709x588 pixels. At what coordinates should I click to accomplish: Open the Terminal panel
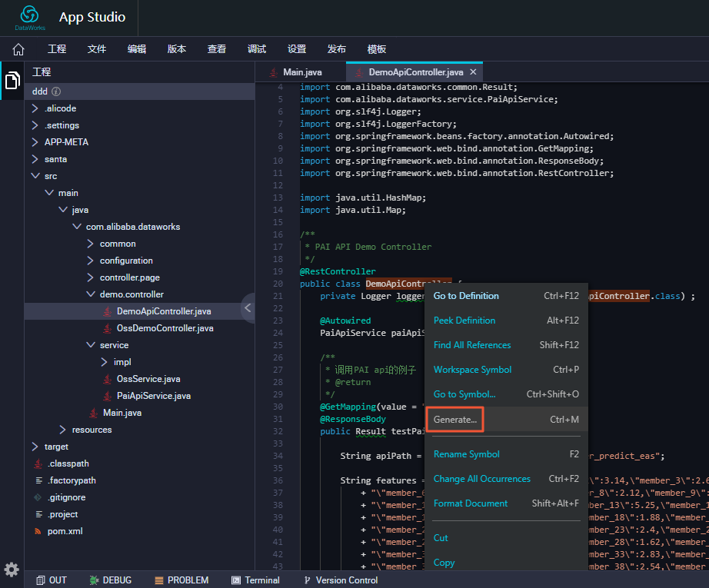pyautogui.click(x=256, y=580)
